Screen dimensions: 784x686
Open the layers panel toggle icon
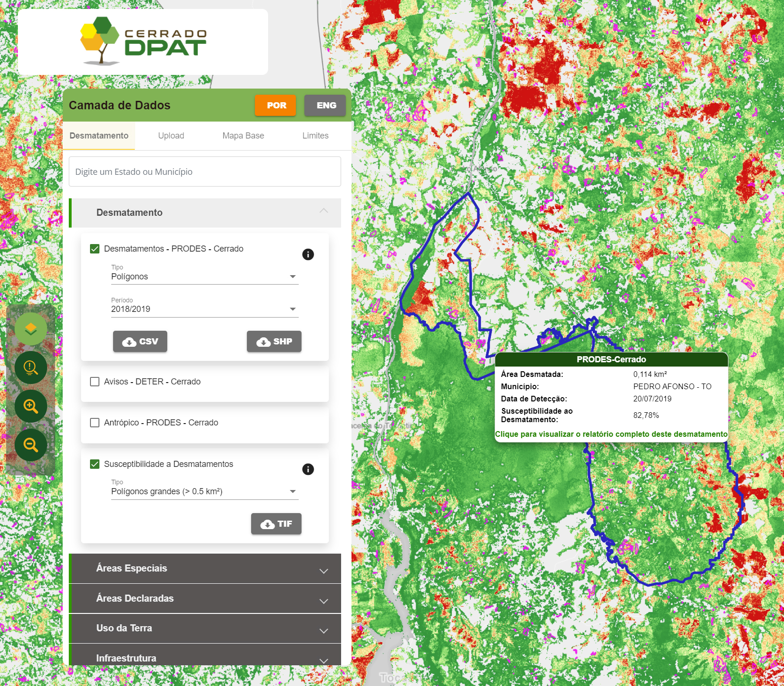click(31, 329)
